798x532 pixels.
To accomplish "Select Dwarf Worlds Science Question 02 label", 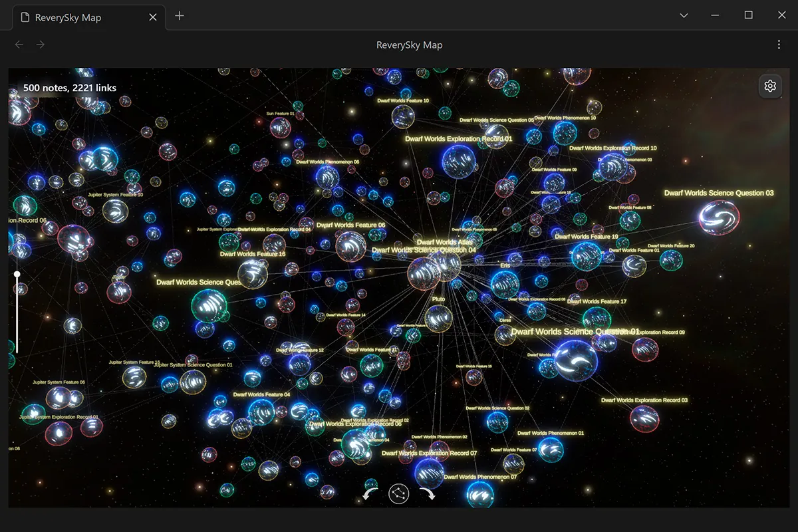I will [497, 408].
